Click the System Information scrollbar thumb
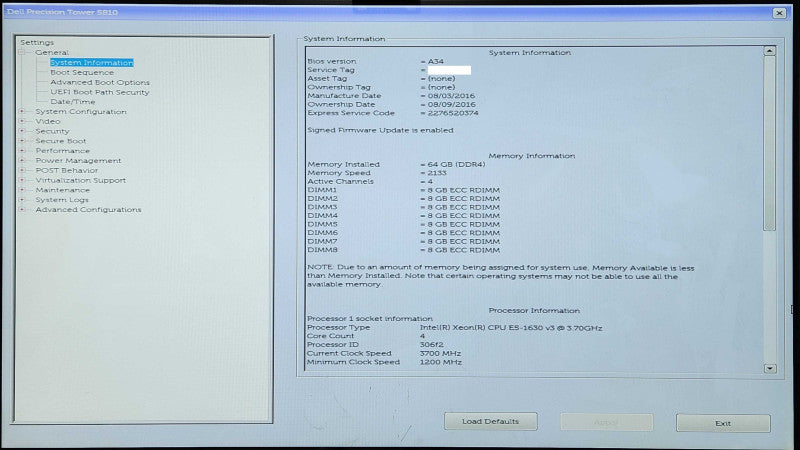800x450 pixels. pyautogui.click(x=769, y=143)
